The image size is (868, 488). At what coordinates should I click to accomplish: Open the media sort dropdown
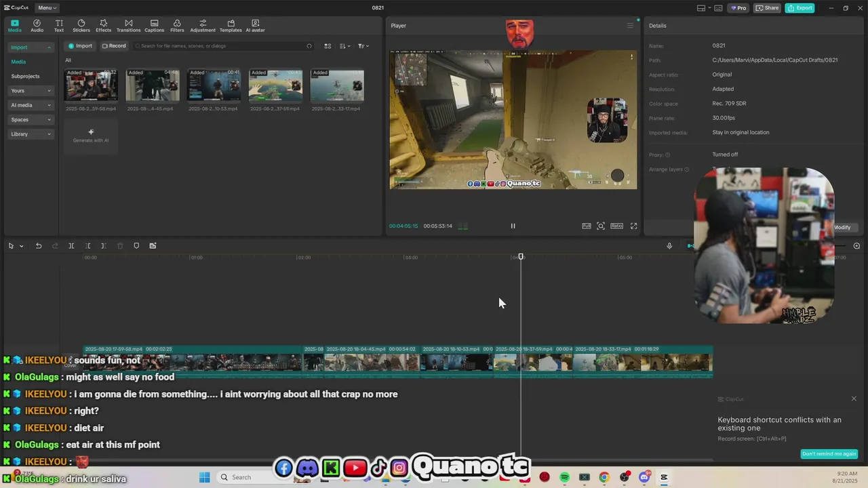coord(345,46)
